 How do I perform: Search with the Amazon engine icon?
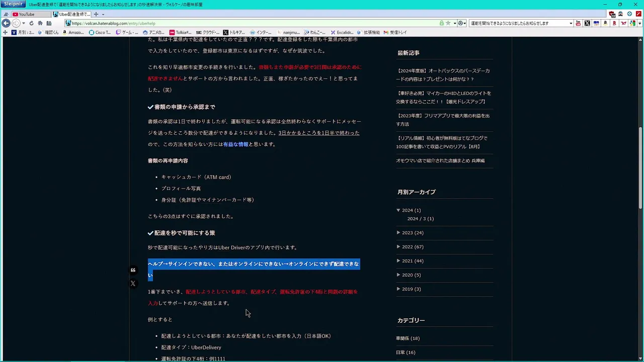pyautogui.click(x=605, y=23)
